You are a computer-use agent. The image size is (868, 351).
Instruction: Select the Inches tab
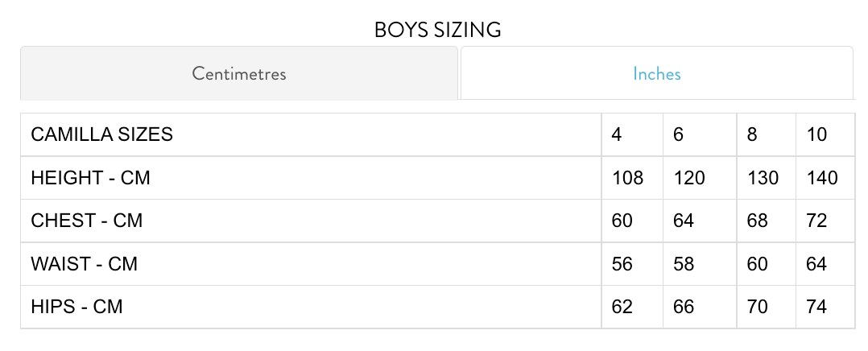click(x=656, y=74)
